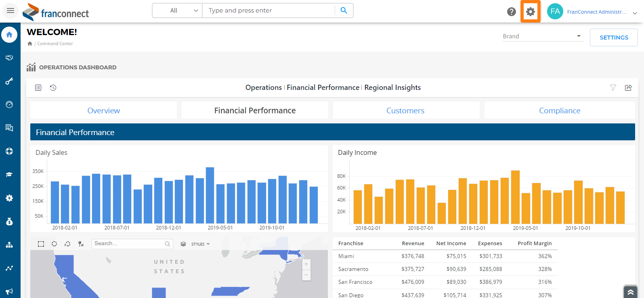Focus the top search input field
644x298 pixels.
point(269,10)
